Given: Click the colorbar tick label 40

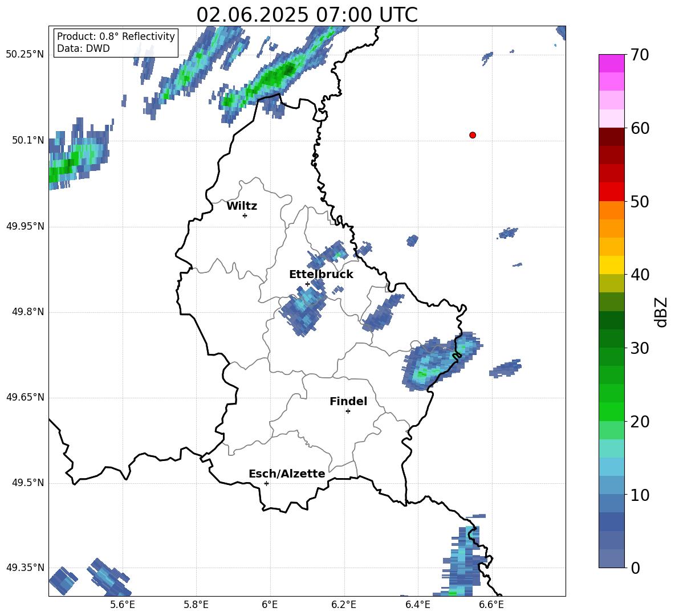Looking at the screenshot, I should coord(640,275).
